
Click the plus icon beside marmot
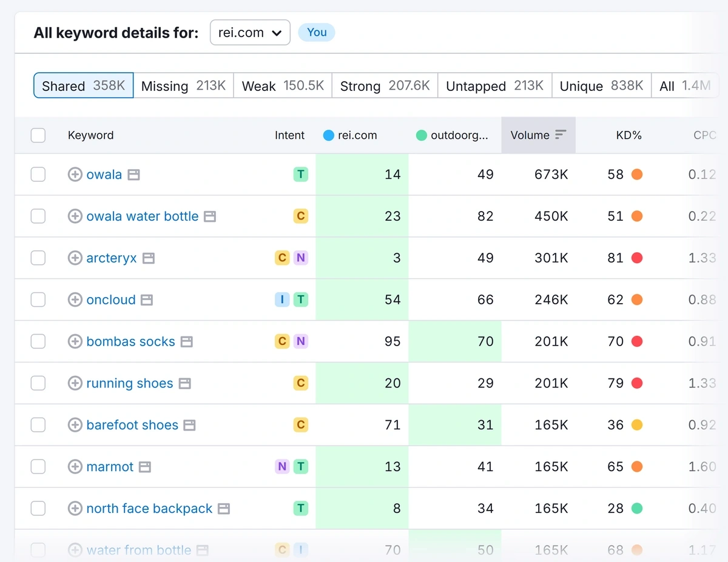pos(75,467)
